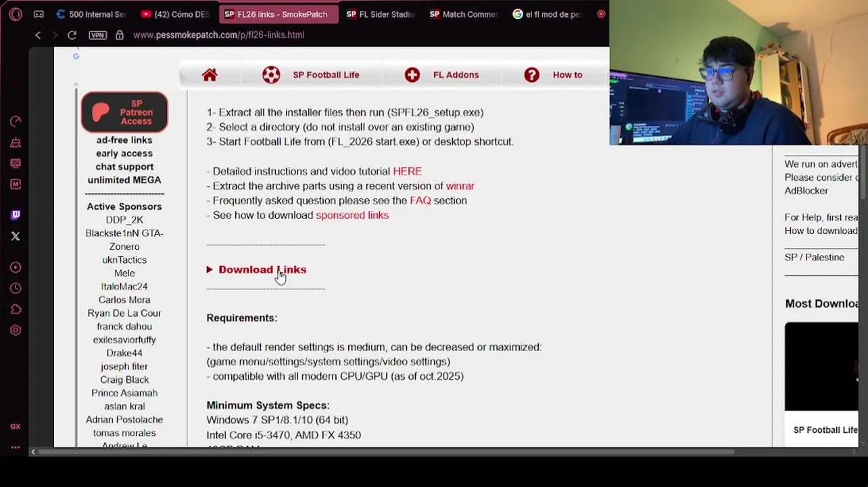868x487 pixels.
Task: Click the GX sidebar button
Action: tap(16, 426)
